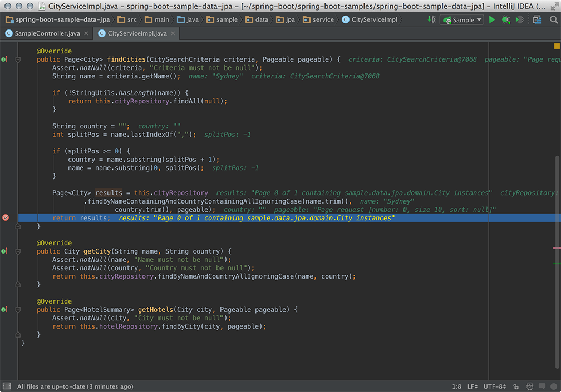Click the Make Project build icon

pyautogui.click(x=432, y=20)
